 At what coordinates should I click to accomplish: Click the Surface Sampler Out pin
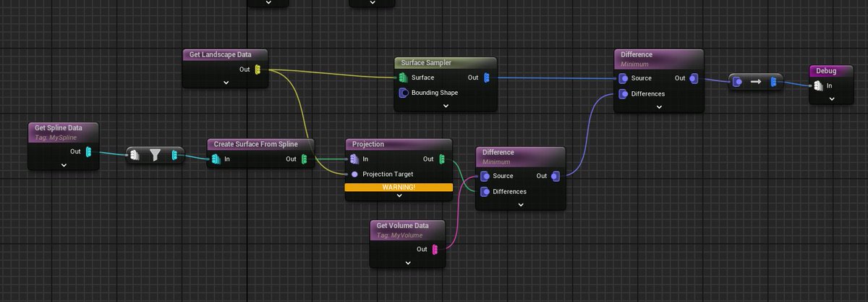487,77
